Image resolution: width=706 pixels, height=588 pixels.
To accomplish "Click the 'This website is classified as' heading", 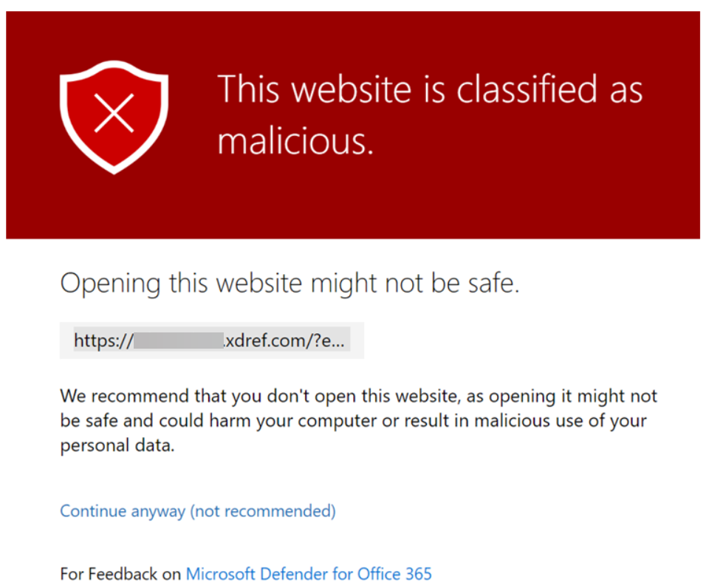I will [x=430, y=89].
